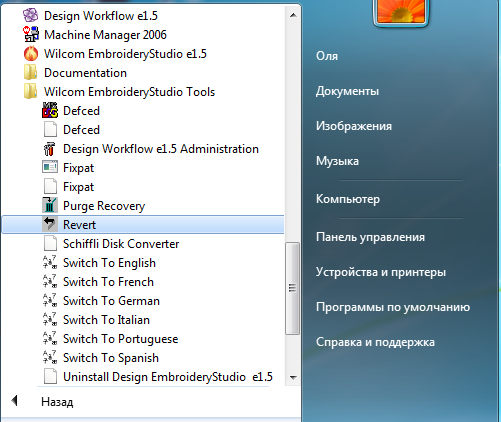Open Справка и поддержка
Viewport: 501px width, 422px height.
(375, 342)
